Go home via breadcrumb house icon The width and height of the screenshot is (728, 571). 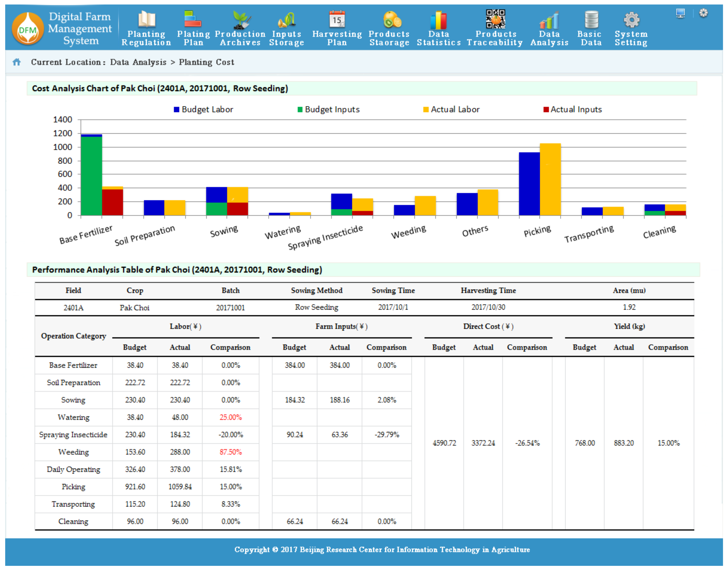(17, 62)
